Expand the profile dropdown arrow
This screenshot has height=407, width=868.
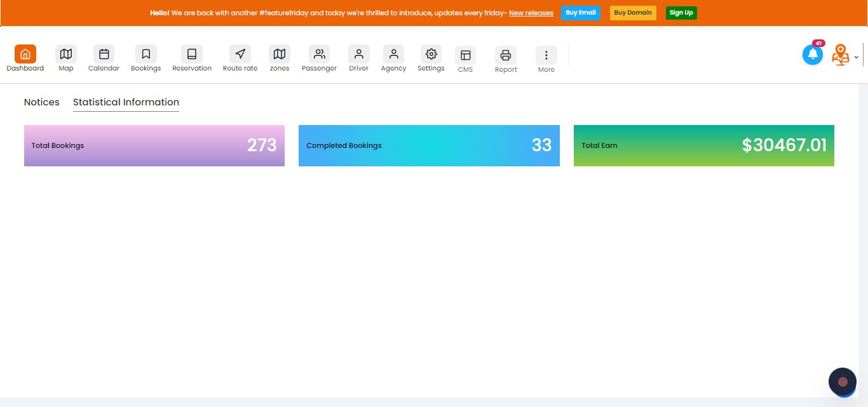click(857, 57)
